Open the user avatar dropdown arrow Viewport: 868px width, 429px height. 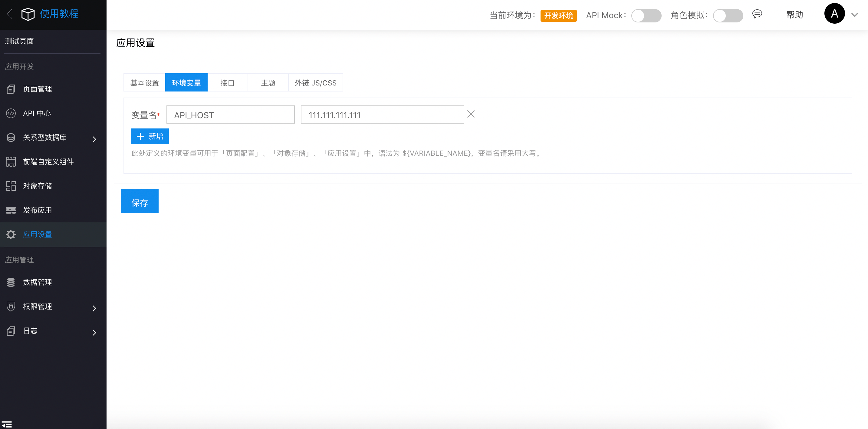pyautogui.click(x=854, y=15)
